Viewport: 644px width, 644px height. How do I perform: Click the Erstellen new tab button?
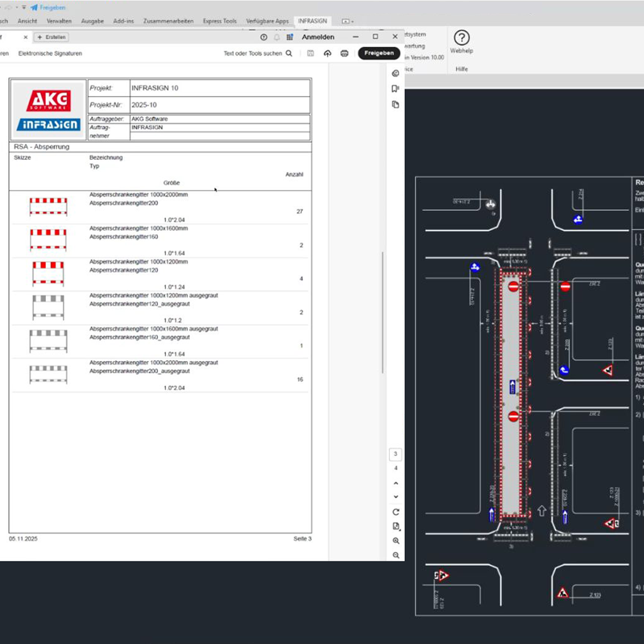(x=52, y=37)
